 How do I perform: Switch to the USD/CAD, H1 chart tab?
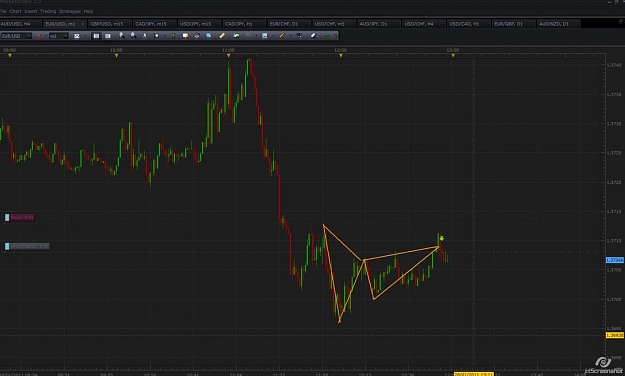[x=468, y=24]
